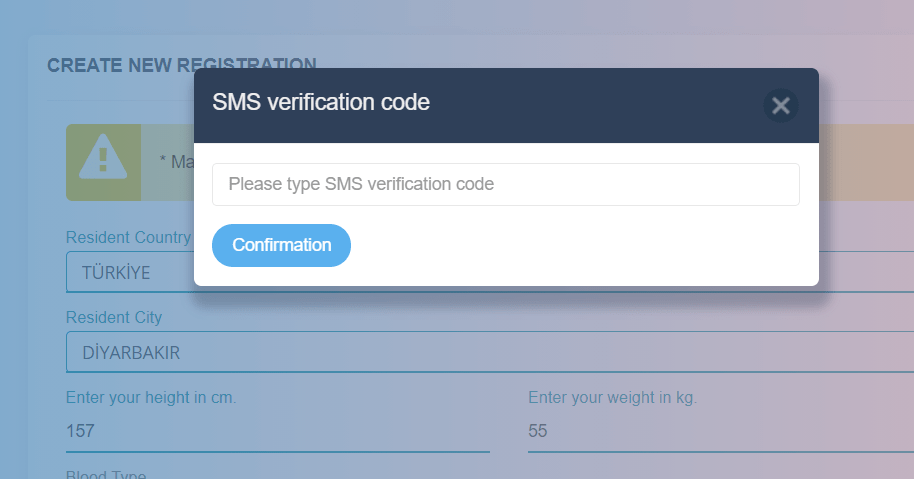Click the orange alert banner right of dialog
Screen dimensions: 914x479
(866, 162)
